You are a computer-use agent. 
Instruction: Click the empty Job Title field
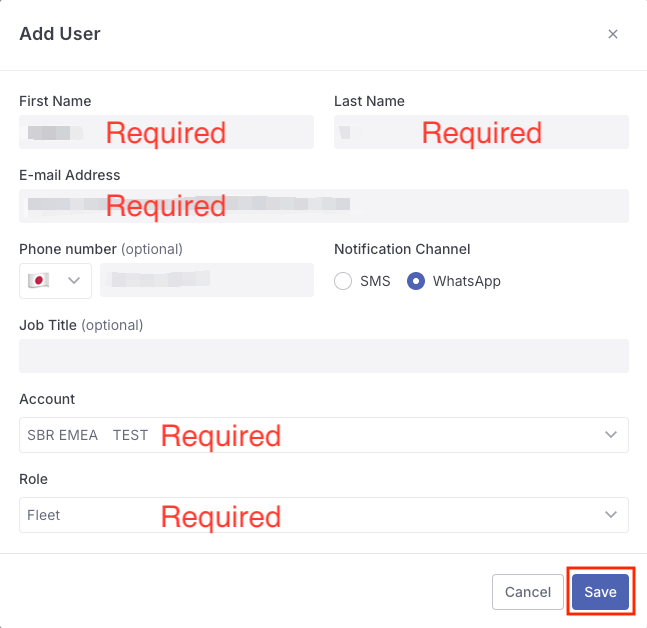click(324, 356)
